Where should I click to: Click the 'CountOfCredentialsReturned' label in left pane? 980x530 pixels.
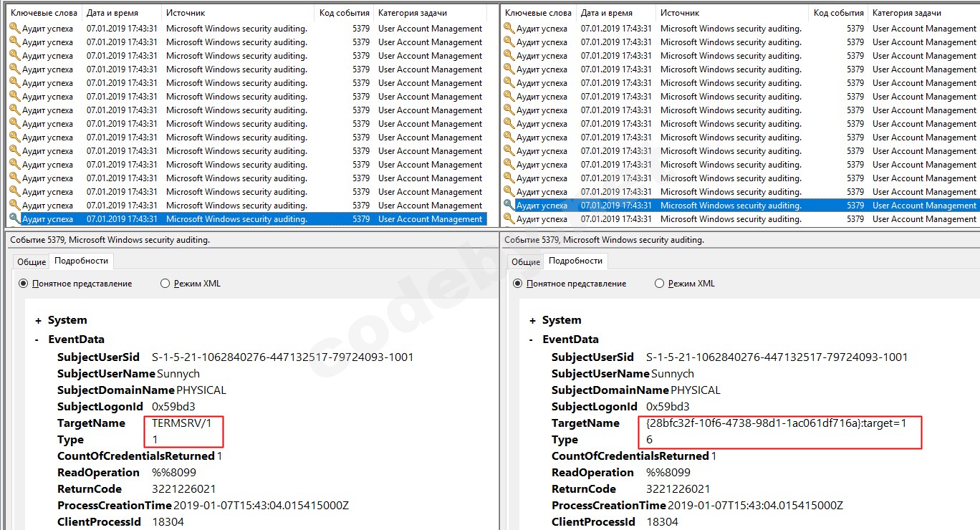[136, 456]
